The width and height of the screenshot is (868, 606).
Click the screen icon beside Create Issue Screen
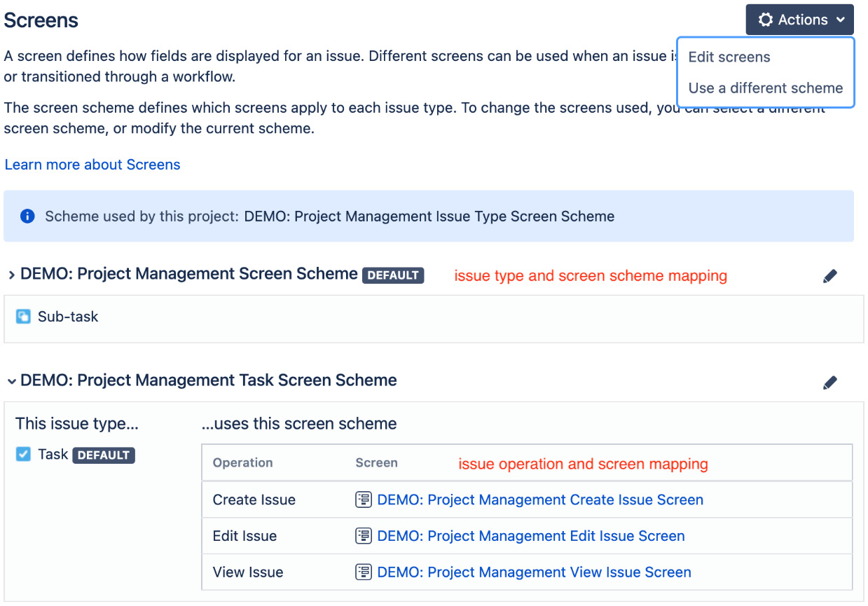(364, 500)
